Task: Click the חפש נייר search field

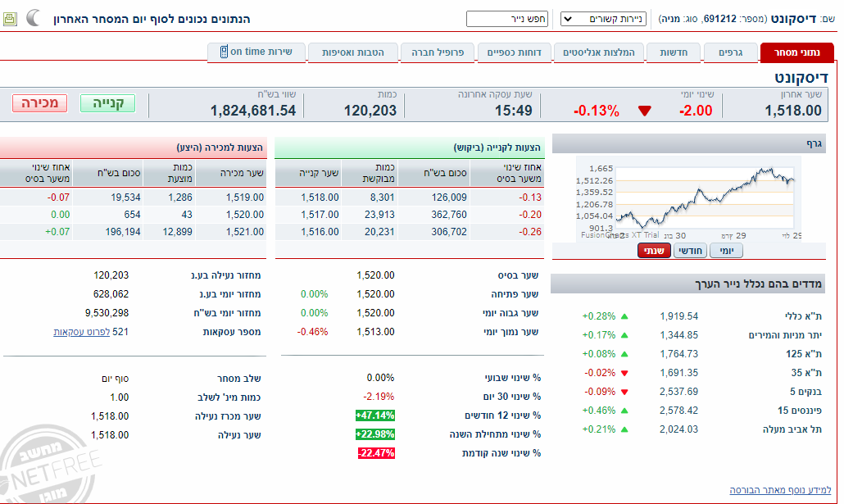Action: tap(507, 19)
